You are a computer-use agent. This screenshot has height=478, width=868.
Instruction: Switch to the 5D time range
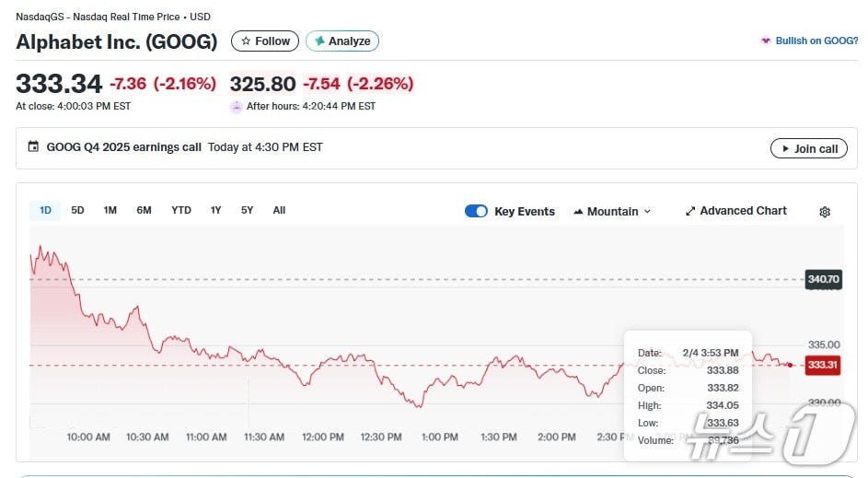78,210
